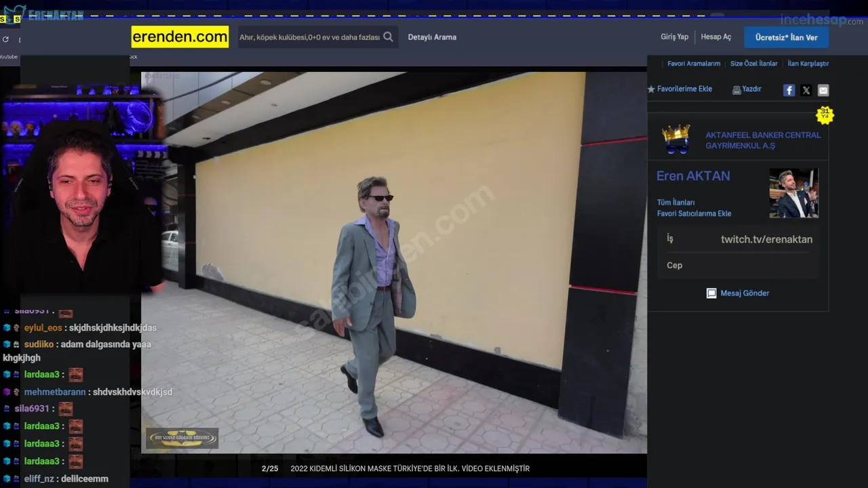Click the Mesaj Gönder link text
The image size is (868, 488).
745,293
